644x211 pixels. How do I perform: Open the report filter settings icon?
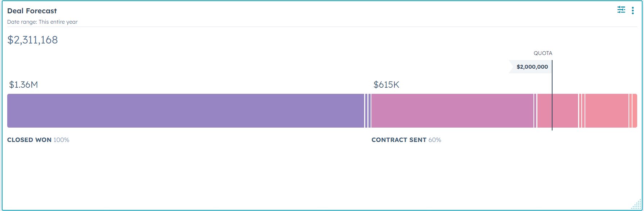click(x=621, y=10)
